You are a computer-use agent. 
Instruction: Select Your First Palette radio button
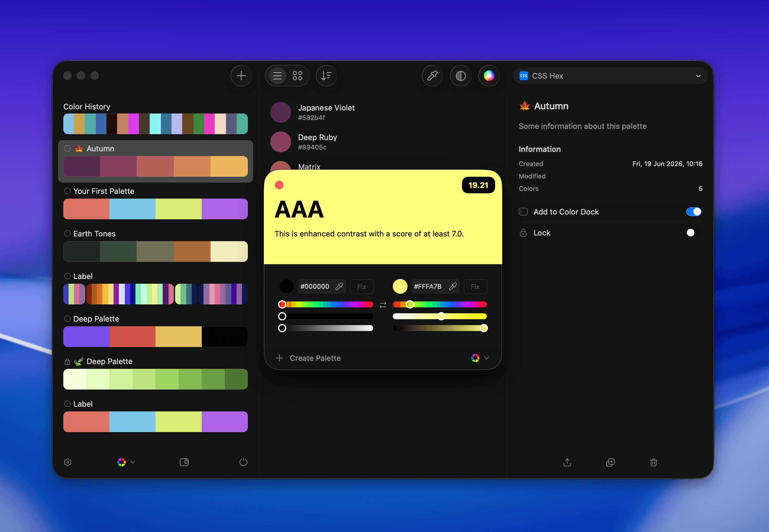(67, 191)
